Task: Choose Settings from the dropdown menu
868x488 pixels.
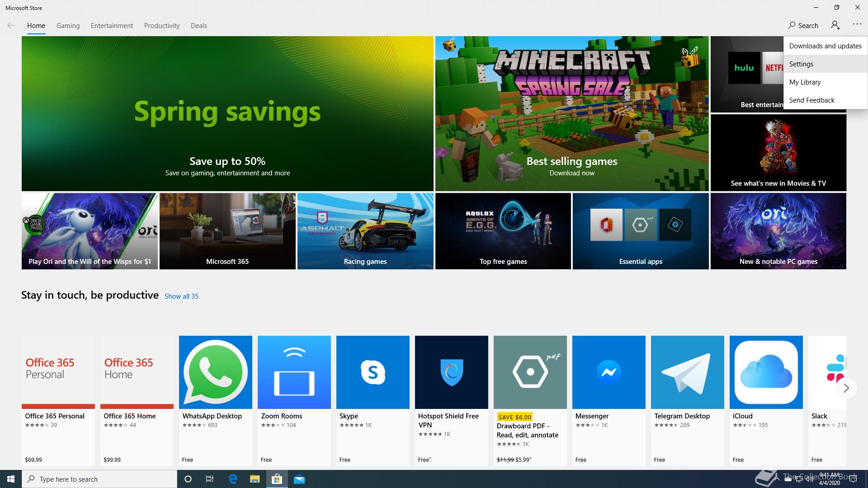Action: (x=826, y=64)
